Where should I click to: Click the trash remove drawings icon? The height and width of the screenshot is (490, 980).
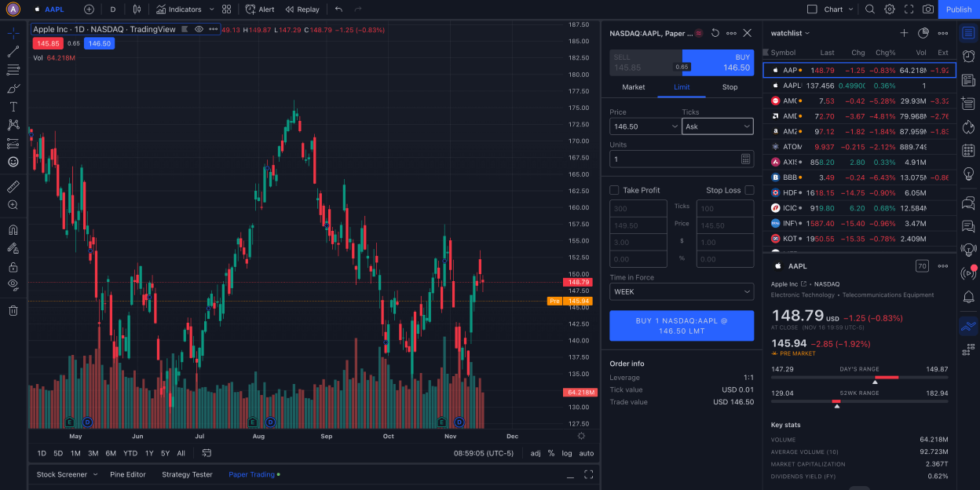[x=13, y=310]
